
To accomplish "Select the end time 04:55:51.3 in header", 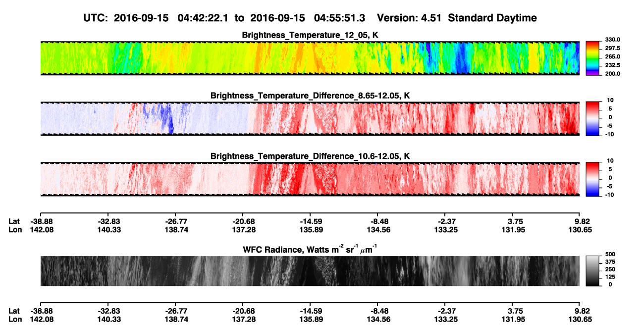I will tap(339, 18).
